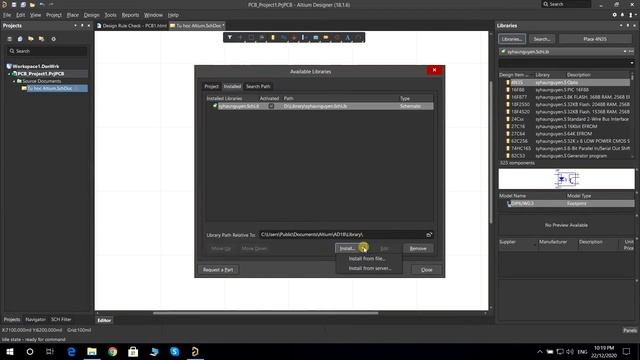Click the Remove button in dialog
Image resolution: width=640 pixels, height=360 pixels.
418,248
